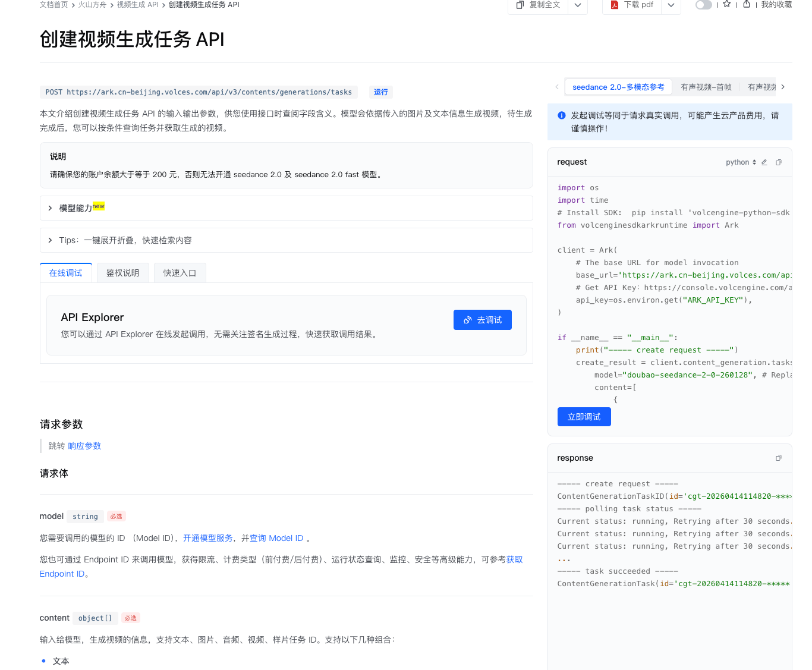Viewport: 812px width, 670px height.
Task: Click the model name string in request code
Action: (x=688, y=375)
